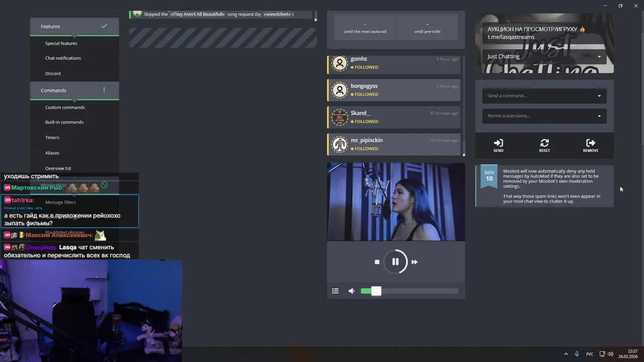644x362 pixels.
Task: Collapse the Features section
Action: click(x=74, y=26)
